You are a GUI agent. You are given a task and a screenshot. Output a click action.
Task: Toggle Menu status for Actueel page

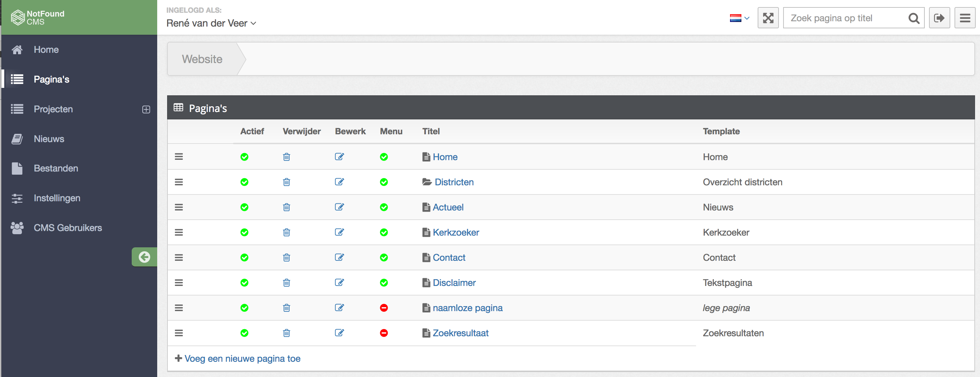click(x=383, y=207)
